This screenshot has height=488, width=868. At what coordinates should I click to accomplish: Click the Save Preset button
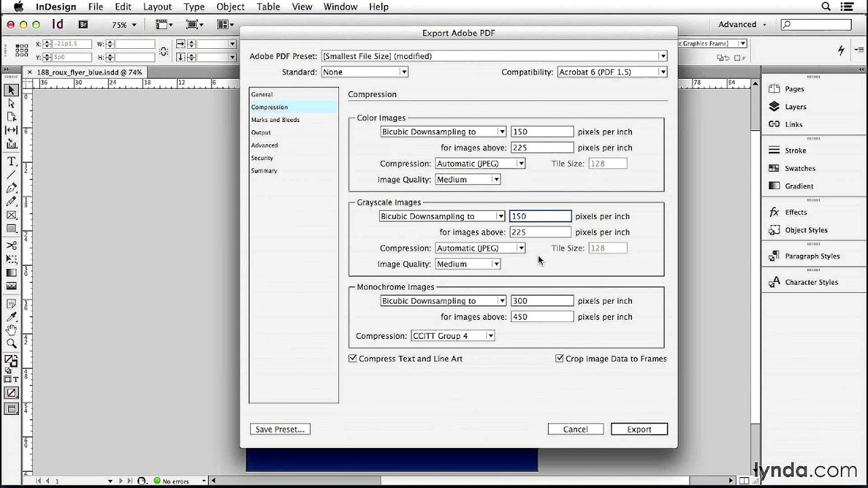point(280,429)
